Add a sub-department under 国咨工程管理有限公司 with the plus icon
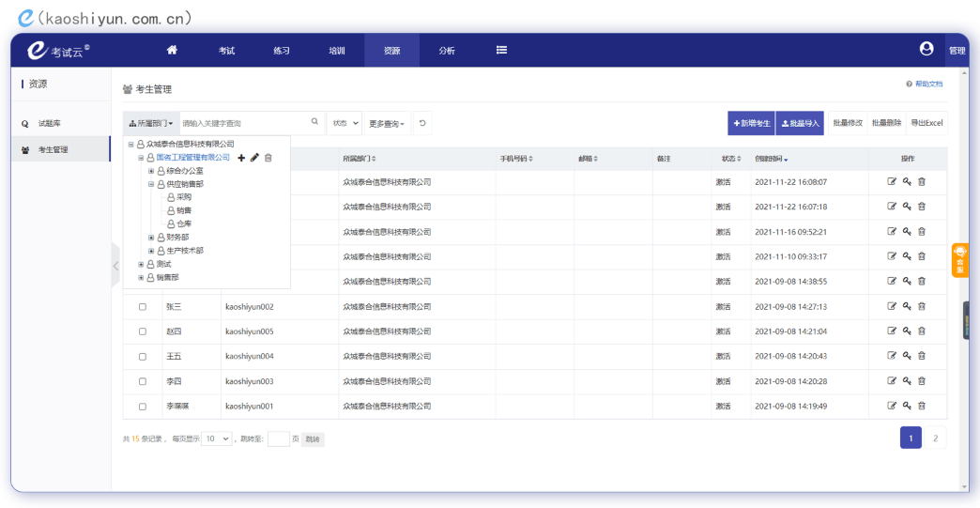The height and width of the screenshot is (508, 980). click(x=241, y=158)
